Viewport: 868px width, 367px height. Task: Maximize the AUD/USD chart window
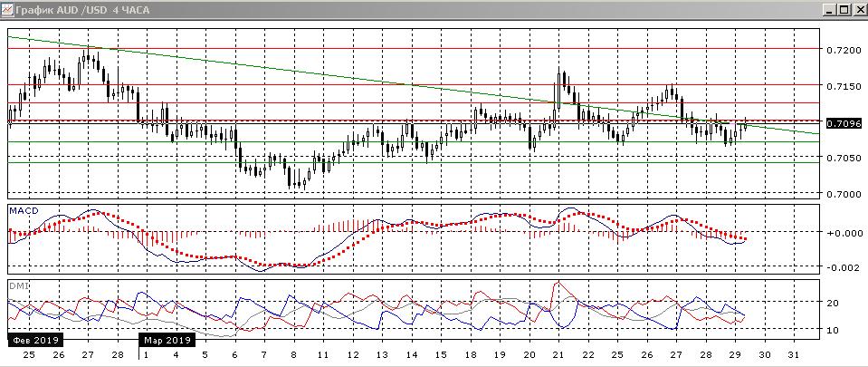coord(844,9)
